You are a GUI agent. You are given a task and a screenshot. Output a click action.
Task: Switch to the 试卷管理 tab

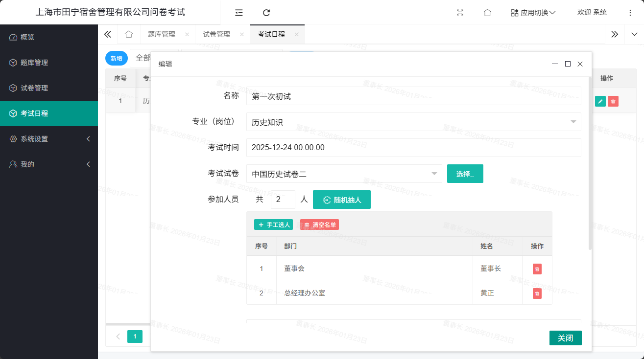pyautogui.click(x=216, y=34)
